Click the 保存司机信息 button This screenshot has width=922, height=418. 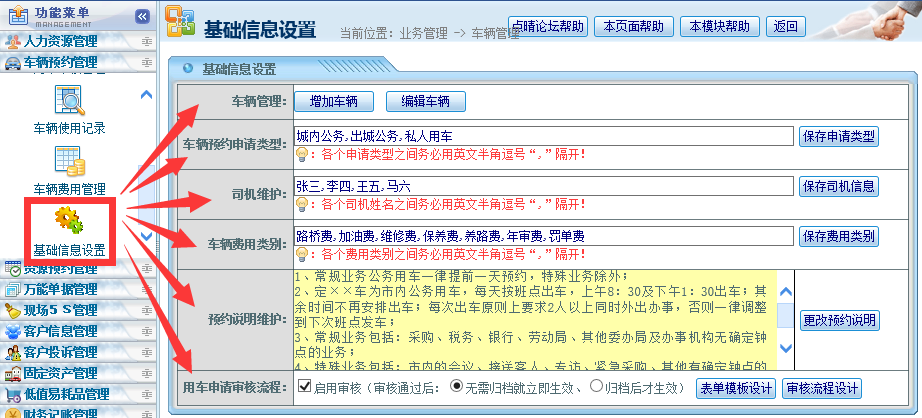pyautogui.click(x=838, y=186)
